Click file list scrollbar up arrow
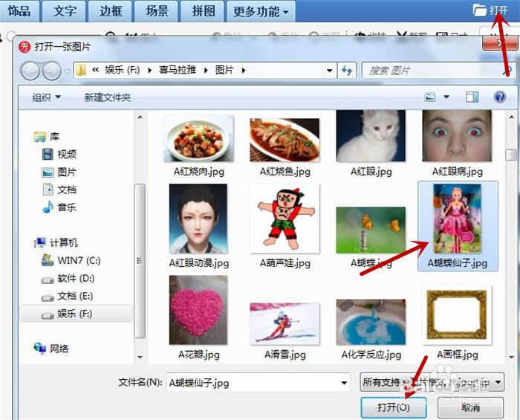520x420 pixels. tap(511, 117)
